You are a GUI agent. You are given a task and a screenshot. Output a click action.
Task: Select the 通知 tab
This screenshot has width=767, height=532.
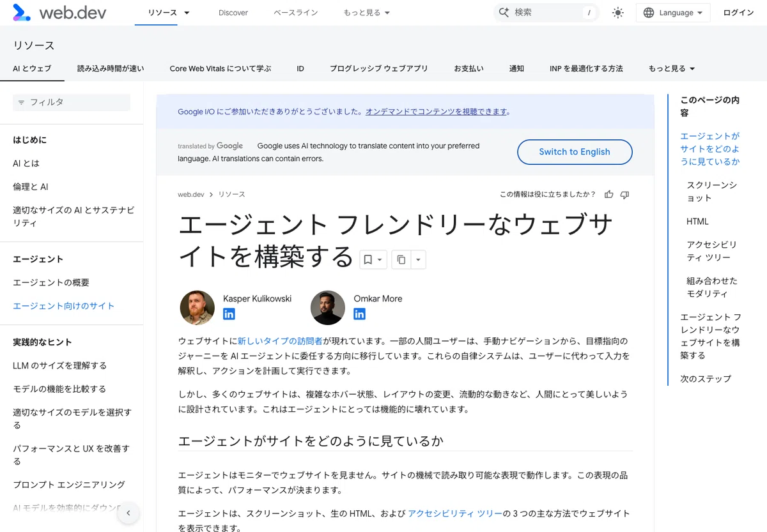(x=516, y=68)
